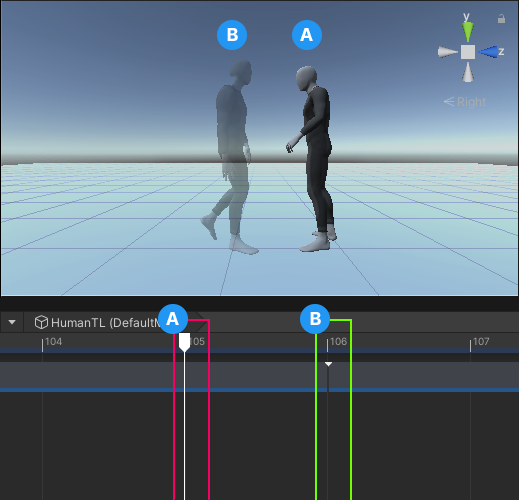Click the 104 mark on time ruler
Viewport: 519px width, 500px height.
pos(53,342)
